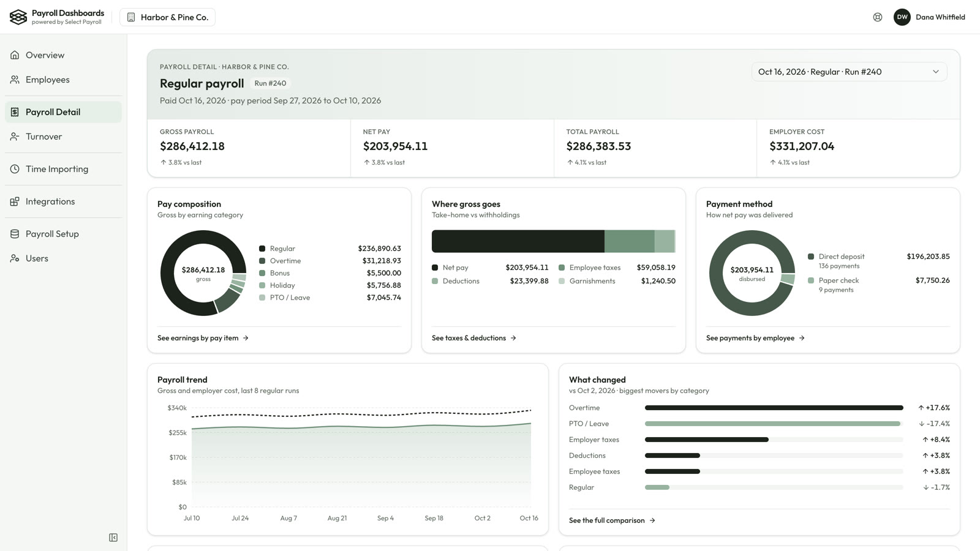The image size is (980, 551).
Task: Click the Net Pay $203,954.11 summary value
Action: coord(395,146)
